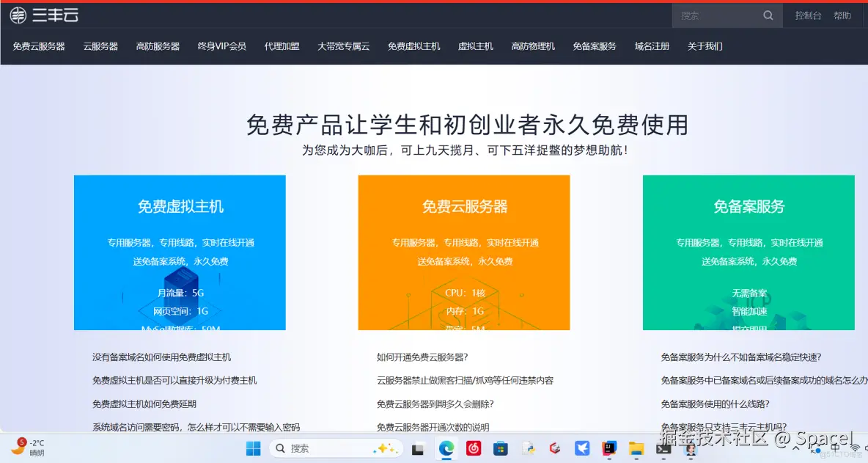Image resolution: width=868 pixels, height=463 pixels.
Task: Open 免费虚拟主机如何免费延期 link
Action: click(144, 404)
